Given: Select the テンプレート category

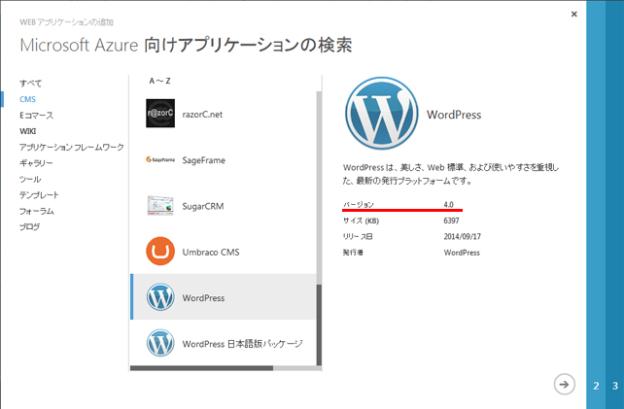Looking at the screenshot, I should [x=39, y=195].
